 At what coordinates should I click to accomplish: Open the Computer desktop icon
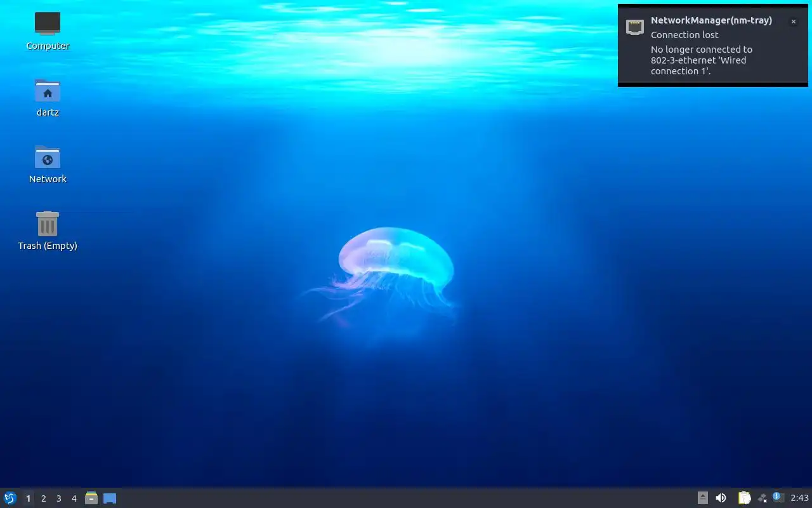pos(48,30)
